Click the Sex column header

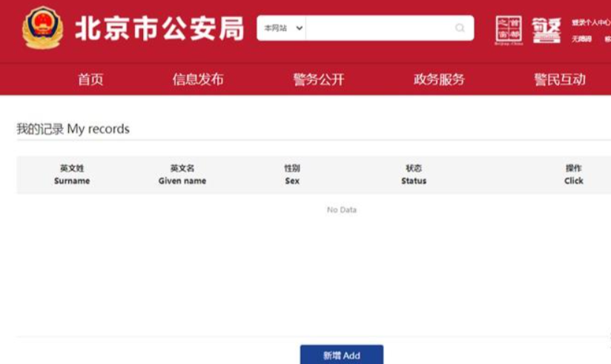pyautogui.click(x=292, y=175)
